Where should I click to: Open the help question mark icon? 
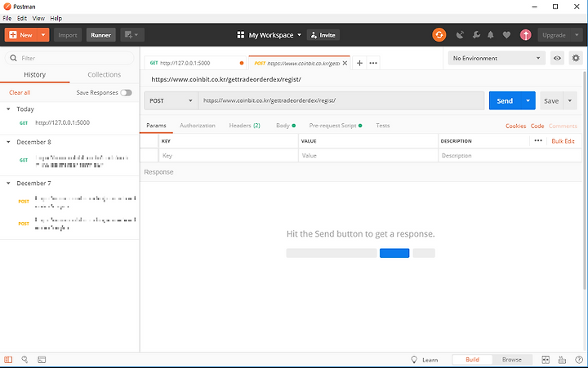579,360
